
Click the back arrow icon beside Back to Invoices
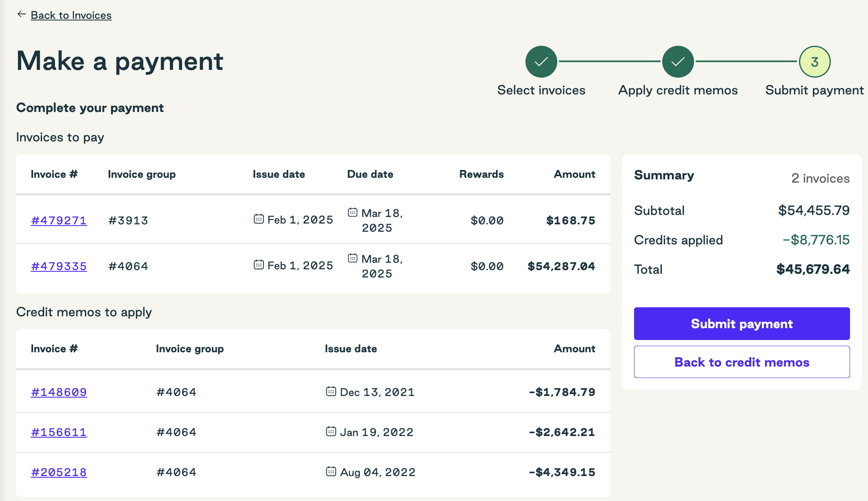(x=22, y=14)
